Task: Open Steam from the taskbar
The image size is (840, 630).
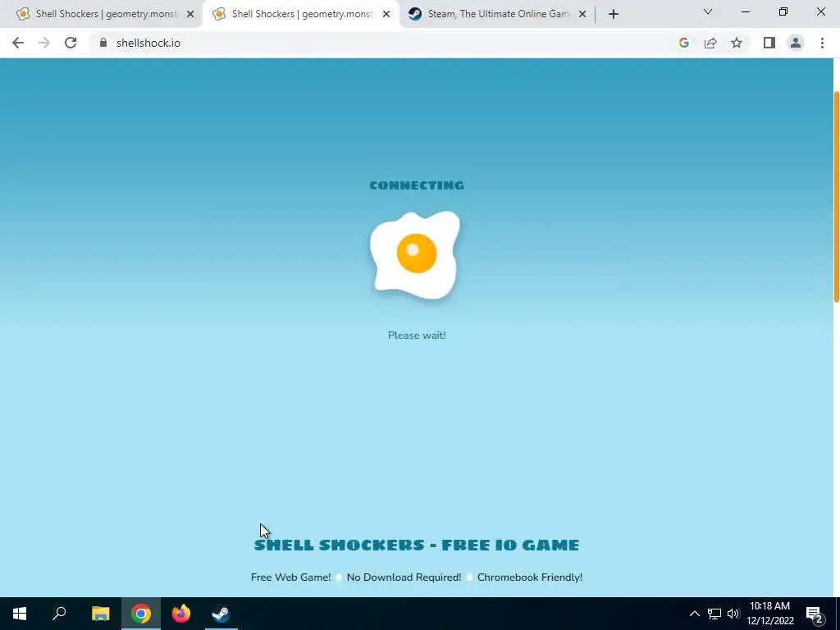Action: point(221,614)
